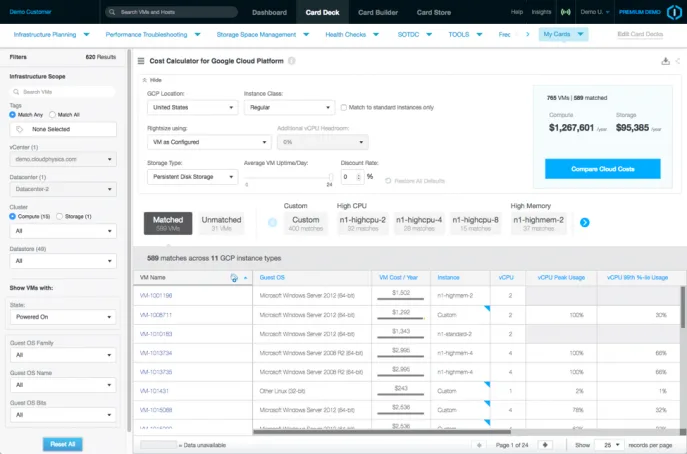
Task: Go to next page arrow icon
Action: [x=545, y=445]
